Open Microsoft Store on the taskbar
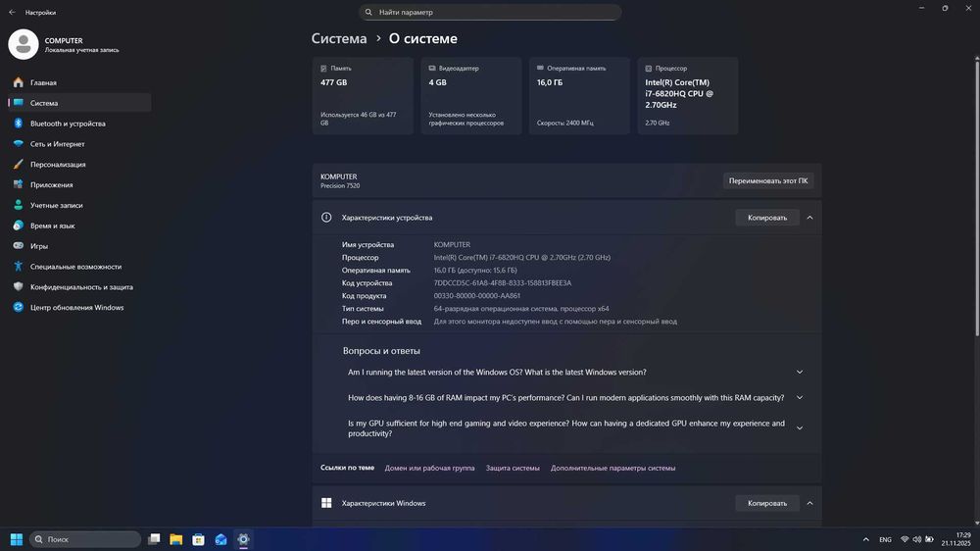980x551 pixels. coord(198,539)
